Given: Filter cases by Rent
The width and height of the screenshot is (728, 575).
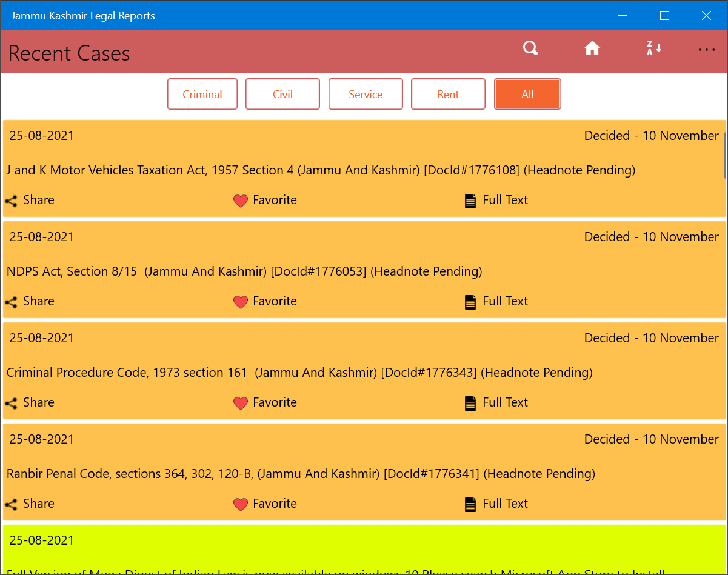Looking at the screenshot, I should click(448, 94).
